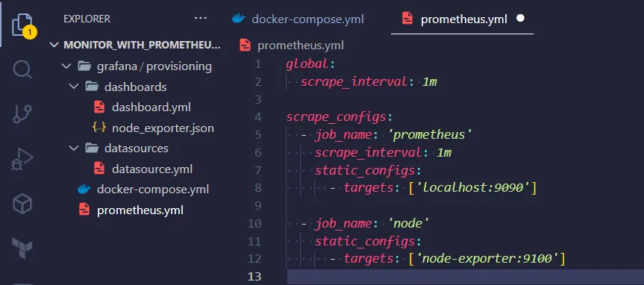
Task: Click the dashboards folder icon
Action: [92, 87]
